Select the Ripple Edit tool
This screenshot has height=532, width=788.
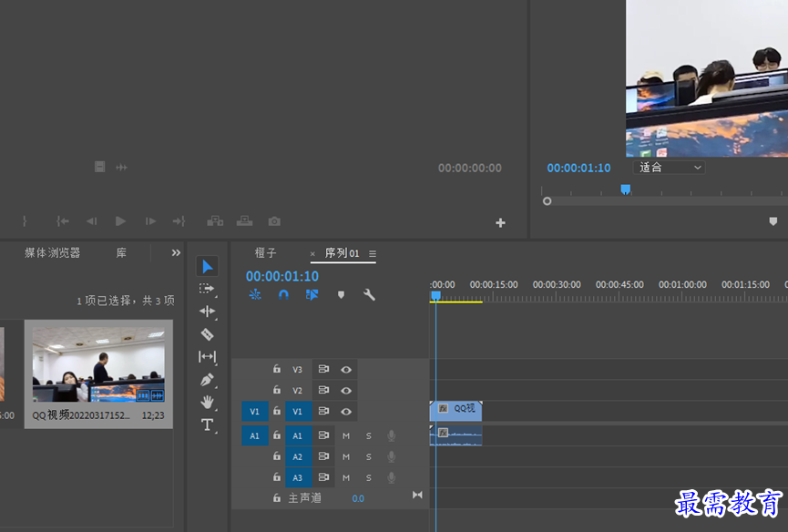click(x=207, y=312)
